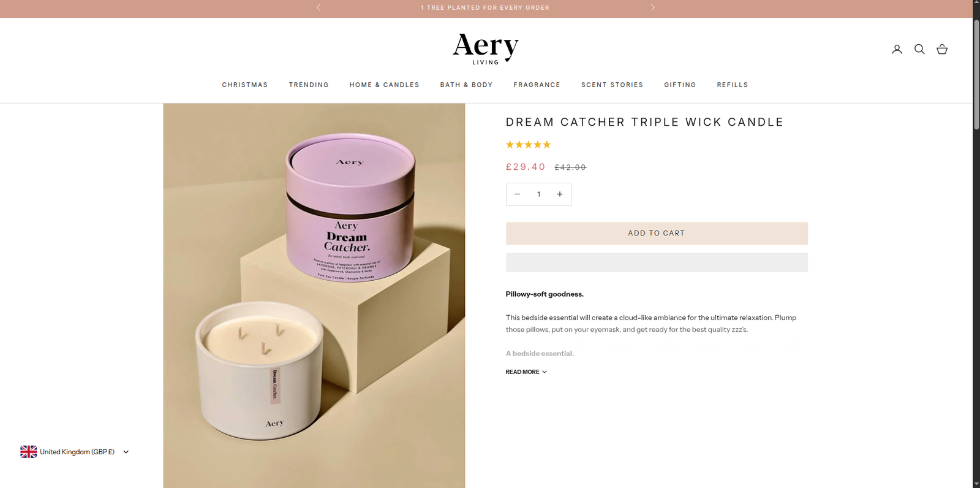Open the Christmas menu

pyautogui.click(x=245, y=85)
